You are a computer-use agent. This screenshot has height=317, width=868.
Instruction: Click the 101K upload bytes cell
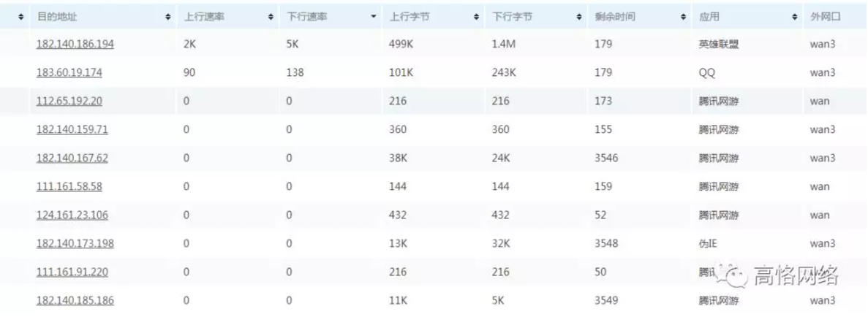pos(401,72)
